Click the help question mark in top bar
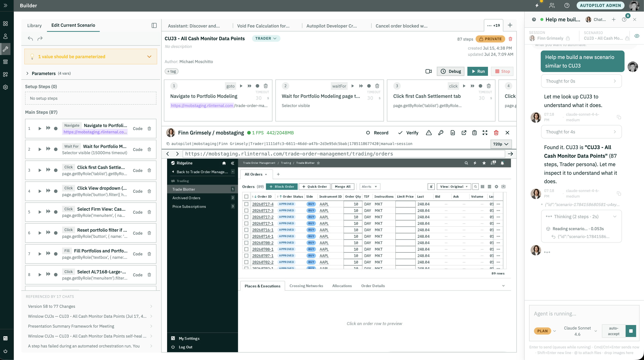This screenshot has width=644, height=360. [x=567, y=5]
